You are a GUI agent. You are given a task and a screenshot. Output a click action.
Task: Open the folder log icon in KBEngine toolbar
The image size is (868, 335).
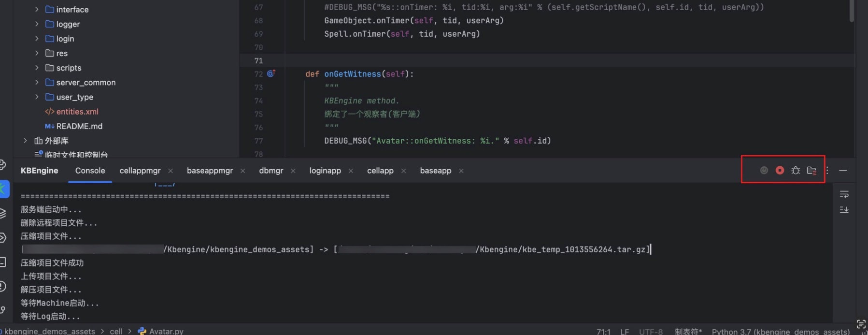pos(811,170)
